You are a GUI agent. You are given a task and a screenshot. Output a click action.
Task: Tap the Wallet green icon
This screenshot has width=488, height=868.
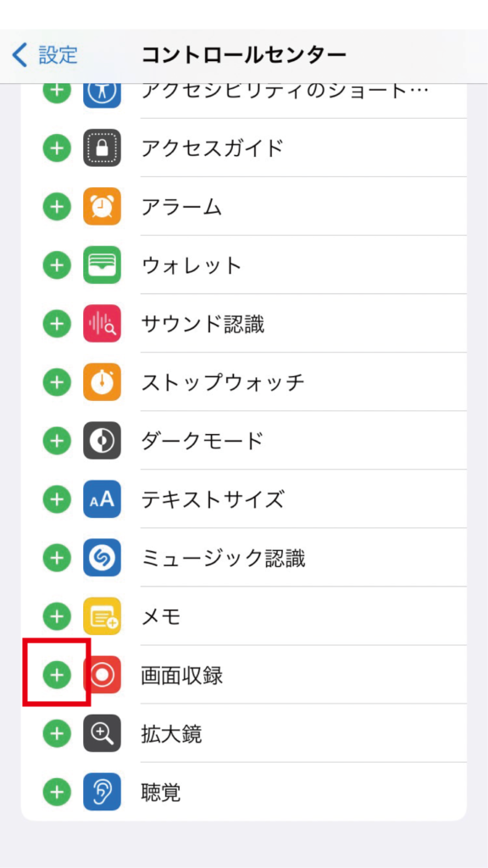tap(102, 265)
